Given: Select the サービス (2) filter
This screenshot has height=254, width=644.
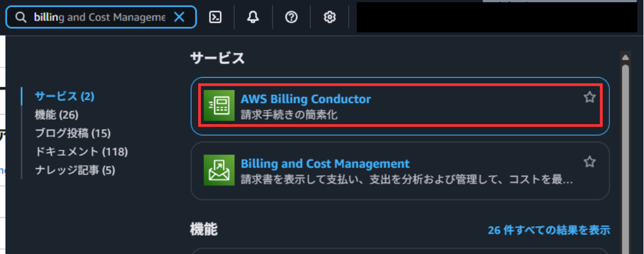Looking at the screenshot, I should [65, 96].
